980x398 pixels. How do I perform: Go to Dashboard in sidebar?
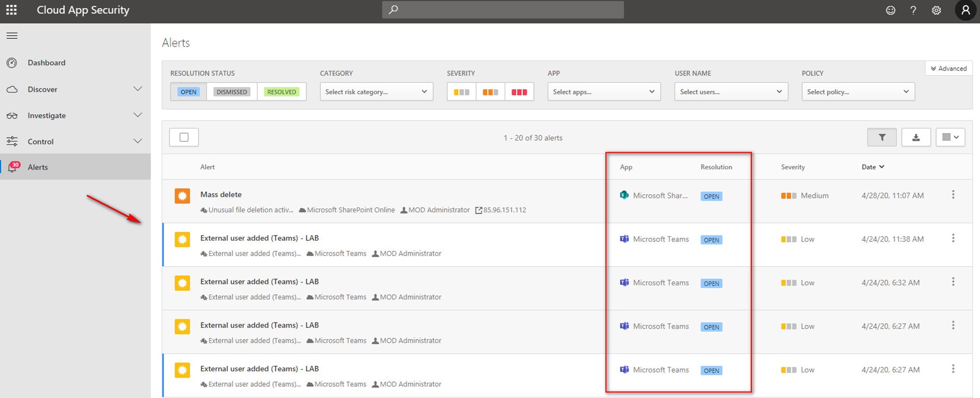(x=46, y=63)
